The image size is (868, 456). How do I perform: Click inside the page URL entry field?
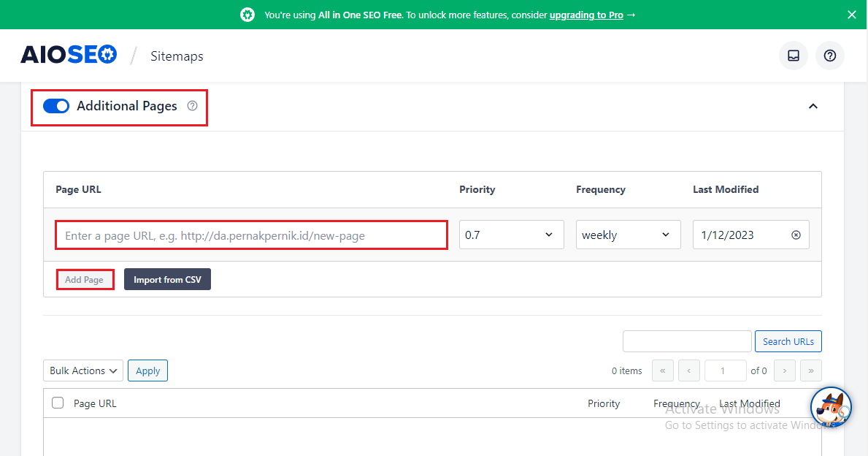coord(251,235)
